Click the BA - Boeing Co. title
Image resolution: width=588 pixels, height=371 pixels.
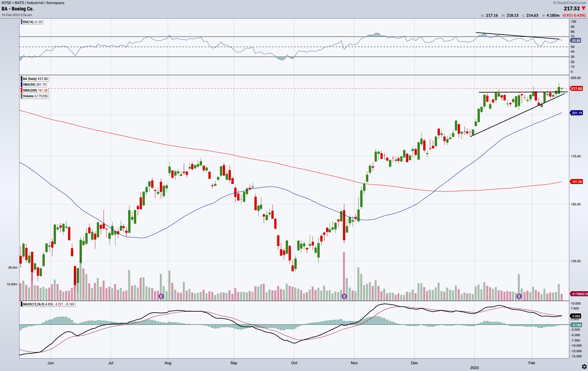(x=18, y=9)
